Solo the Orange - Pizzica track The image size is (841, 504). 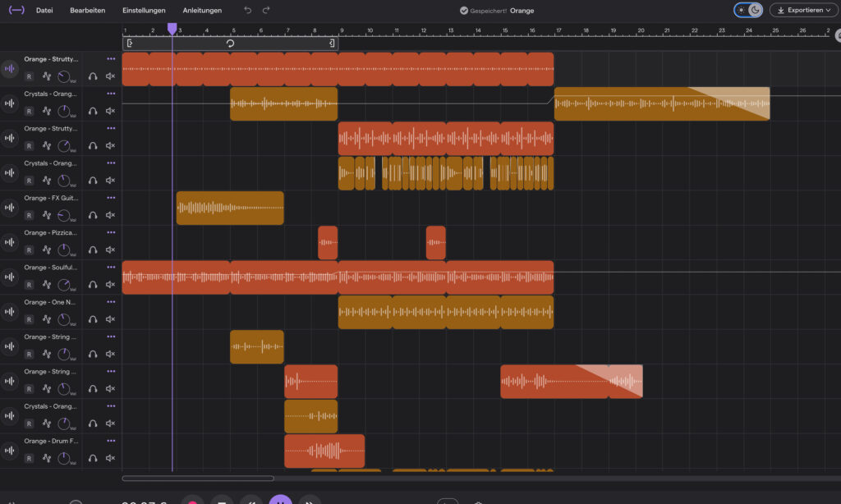coord(93,250)
